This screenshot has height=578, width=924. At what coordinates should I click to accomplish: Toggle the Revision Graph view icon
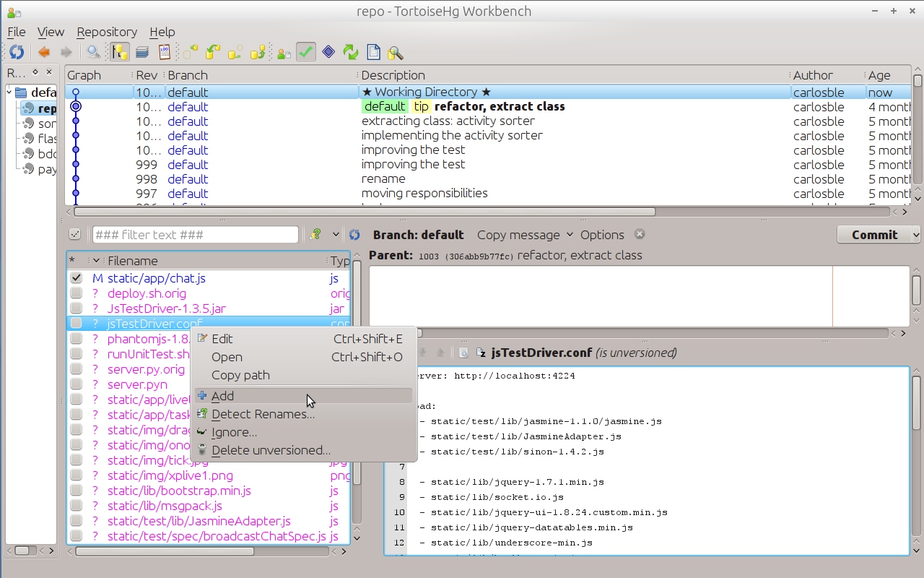(x=120, y=52)
